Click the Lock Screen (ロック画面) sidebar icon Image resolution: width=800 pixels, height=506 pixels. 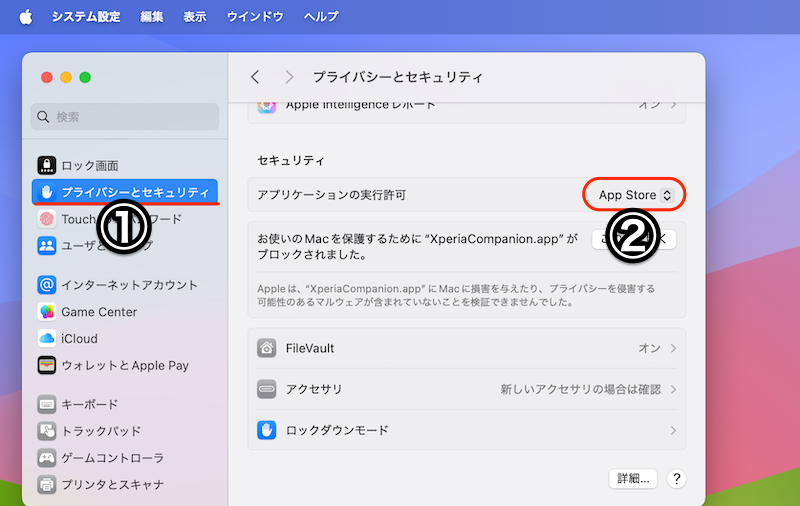pos(47,165)
